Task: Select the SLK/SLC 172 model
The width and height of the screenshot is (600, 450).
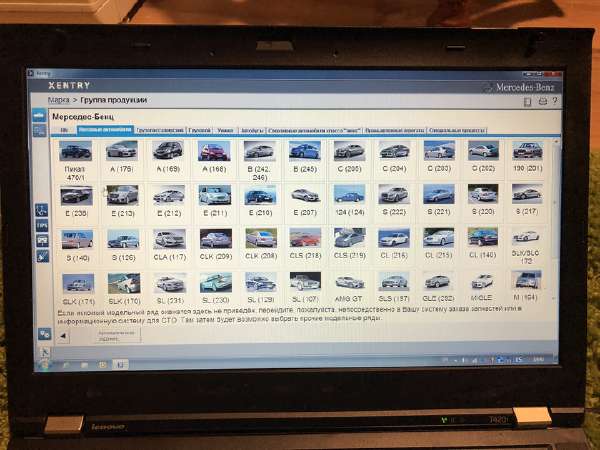Action: coord(527,247)
